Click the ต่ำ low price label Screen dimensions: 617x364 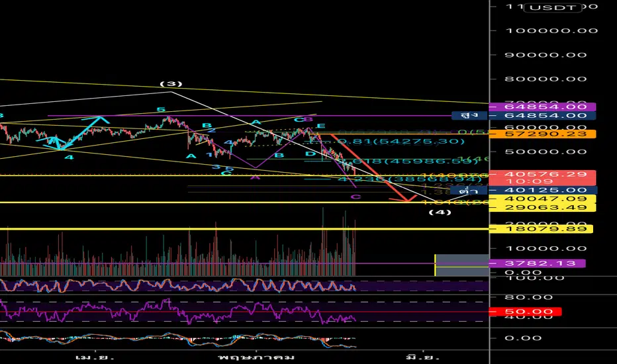point(469,191)
